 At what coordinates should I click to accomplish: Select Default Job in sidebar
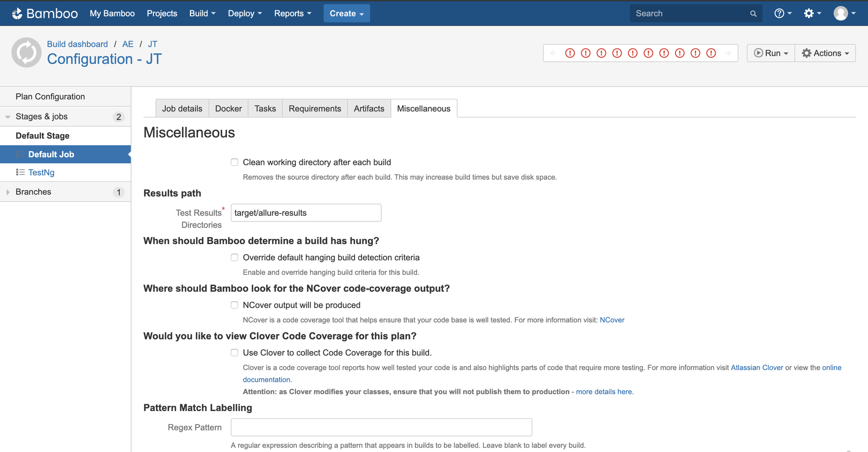65,154
